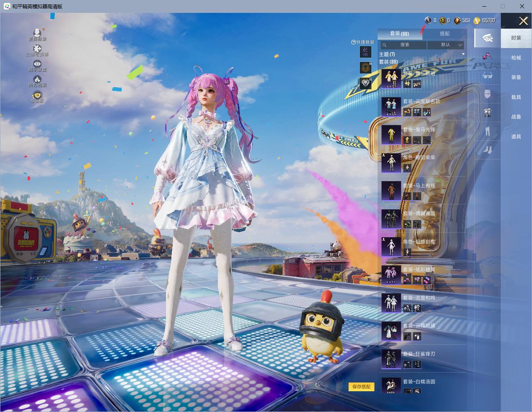Click the 5151 currency coin icon
The width and height of the screenshot is (532, 412).
coord(457,20)
